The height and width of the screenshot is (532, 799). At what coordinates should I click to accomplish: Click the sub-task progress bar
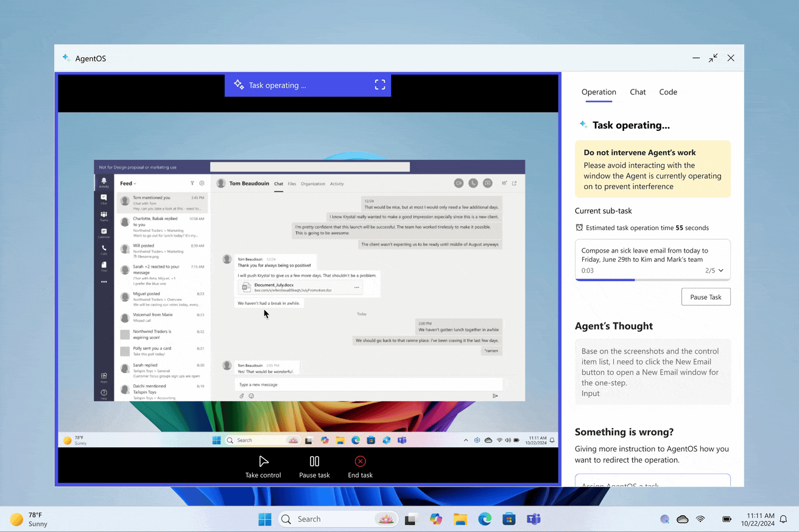coord(653,280)
